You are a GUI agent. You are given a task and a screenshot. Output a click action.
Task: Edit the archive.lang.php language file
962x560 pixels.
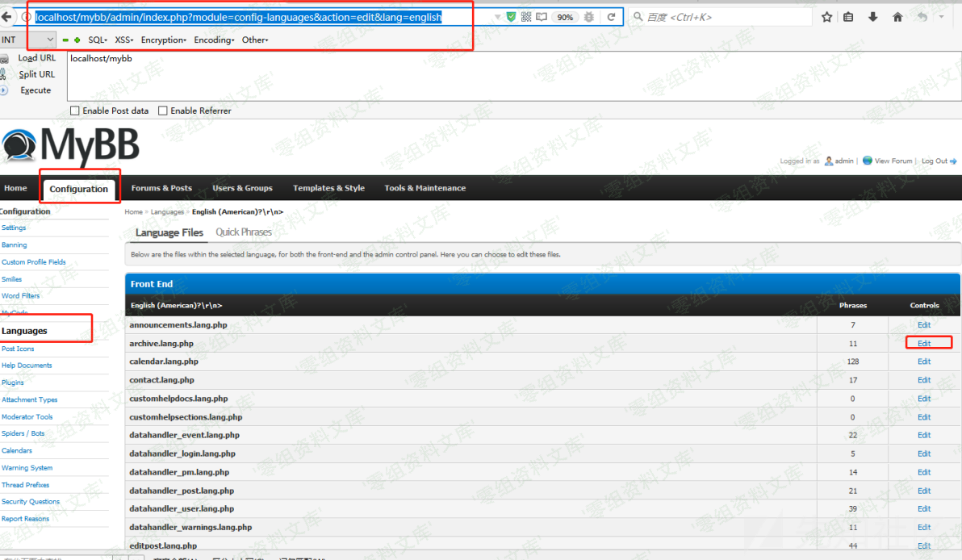(x=924, y=343)
